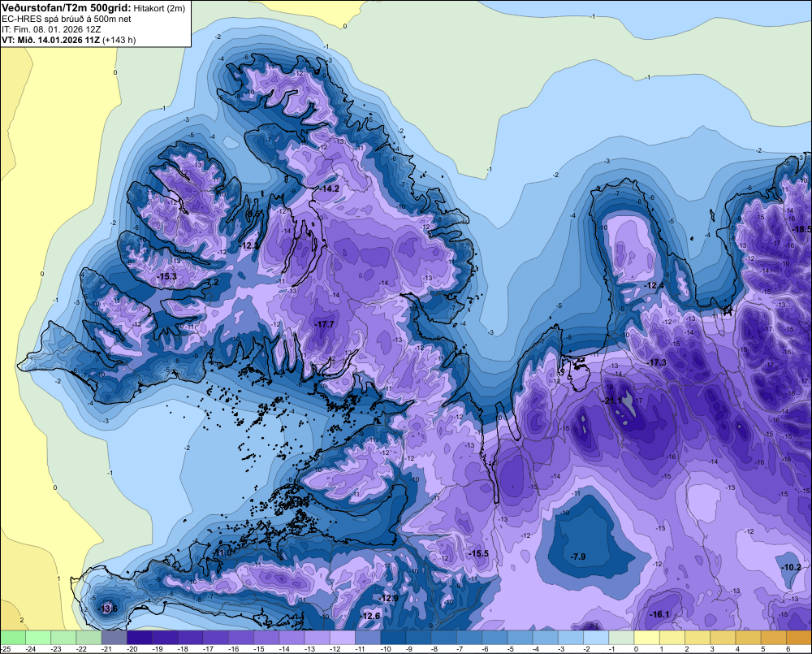Click the bold -13.6 value on the peninsula tip
The height and width of the screenshot is (654, 812).
[108, 609]
